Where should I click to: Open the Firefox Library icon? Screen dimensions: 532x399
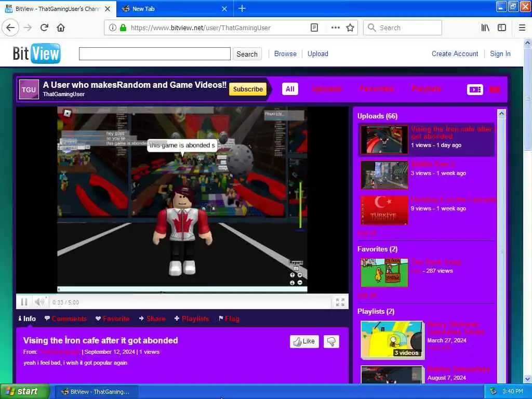coord(485,28)
